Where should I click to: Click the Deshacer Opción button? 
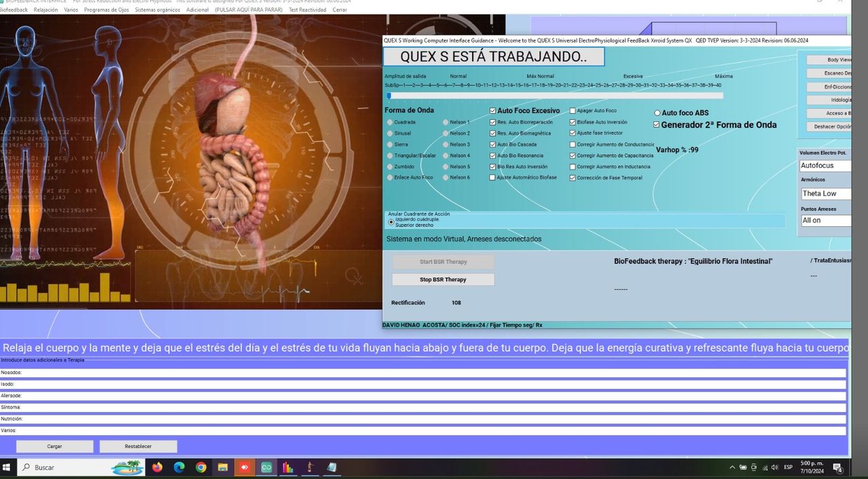(829, 127)
